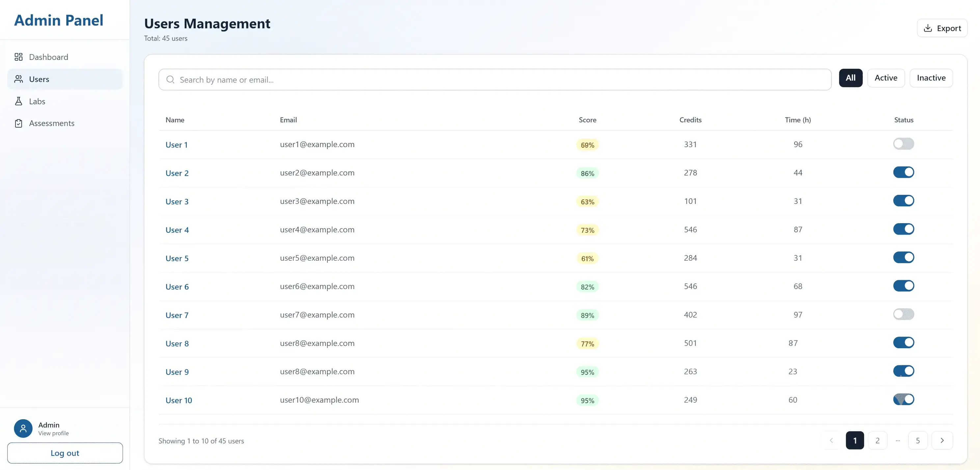This screenshot has width=980, height=470.
Task: Toggle User 9 status switch
Action: click(x=904, y=371)
